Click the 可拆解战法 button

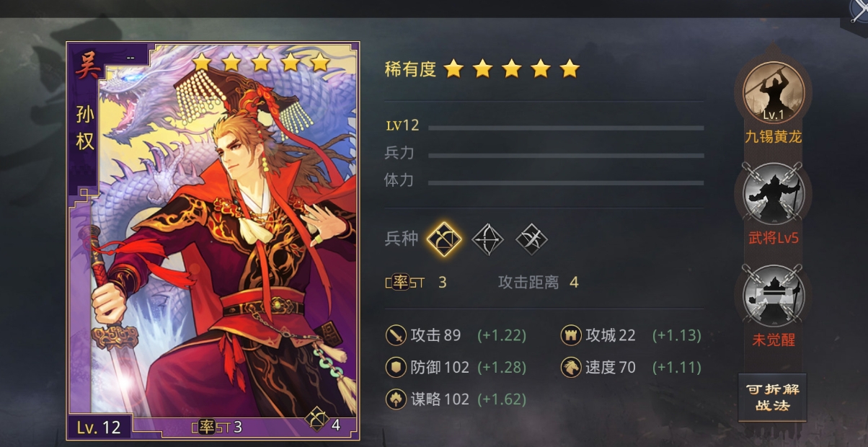pos(772,397)
